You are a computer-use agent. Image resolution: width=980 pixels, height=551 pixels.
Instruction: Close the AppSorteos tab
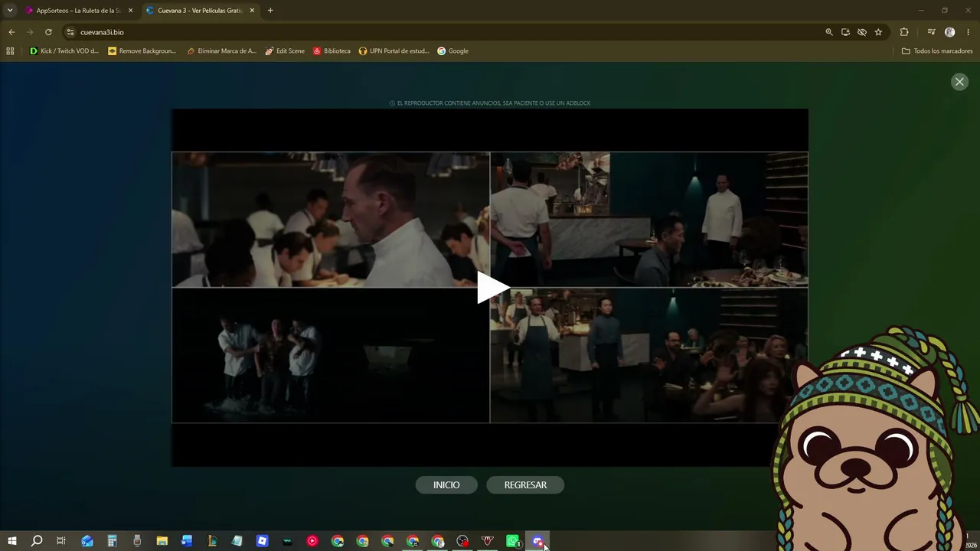130,11
